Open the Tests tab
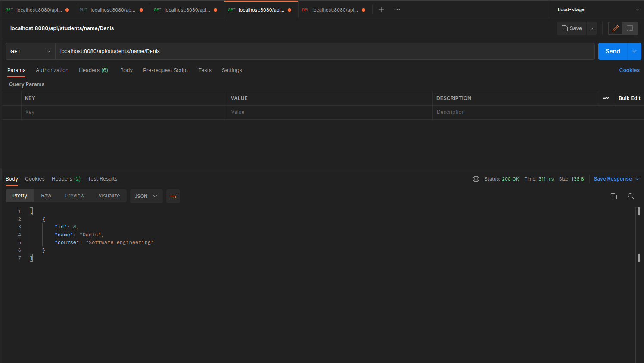Screen dimensions: 644x363 [x=205, y=70]
